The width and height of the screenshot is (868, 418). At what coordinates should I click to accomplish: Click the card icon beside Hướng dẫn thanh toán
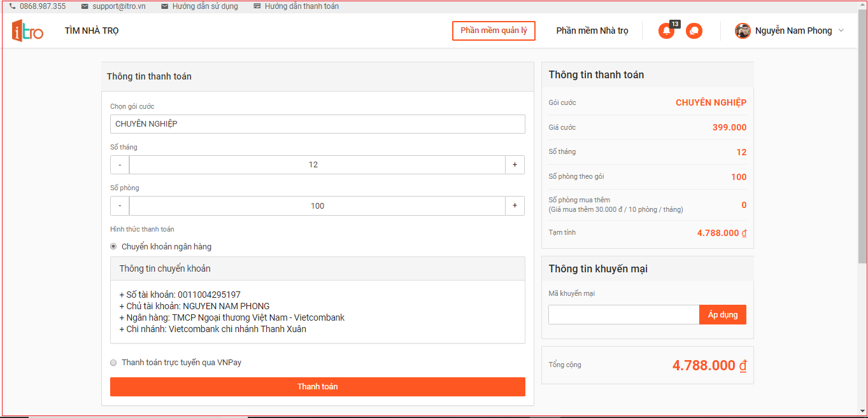[x=257, y=6]
